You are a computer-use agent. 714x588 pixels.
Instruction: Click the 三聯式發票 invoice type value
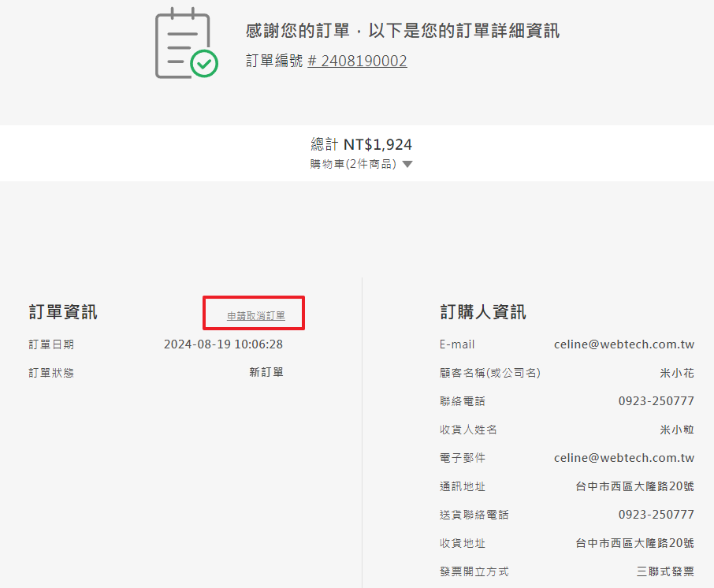click(x=665, y=571)
